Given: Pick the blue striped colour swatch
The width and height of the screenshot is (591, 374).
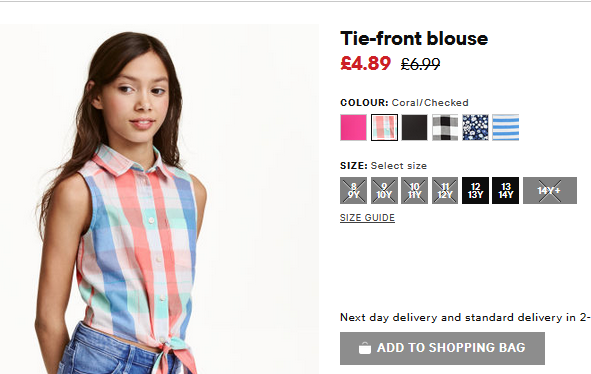Looking at the screenshot, I should click(505, 127).
